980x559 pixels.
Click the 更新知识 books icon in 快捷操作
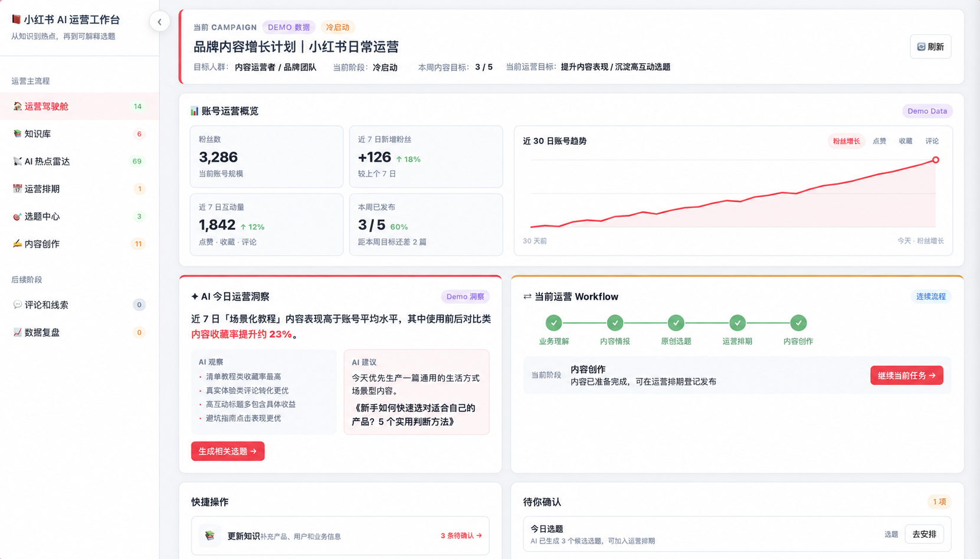[x=209, y=535]
